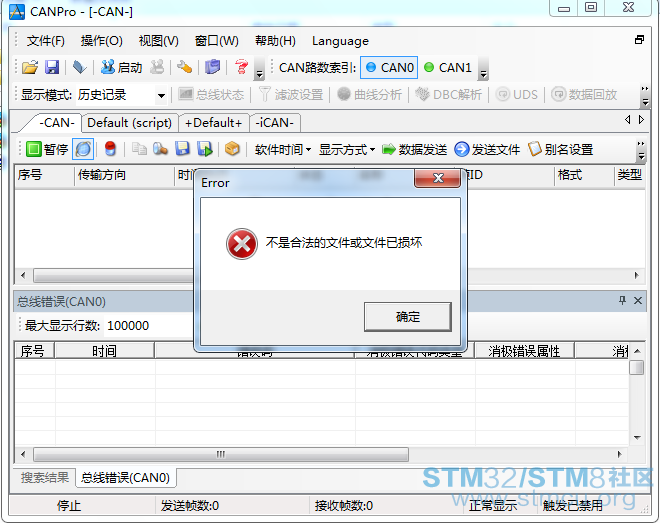
Task: Close the Error dialog
Action: click(x=438, y=178)
